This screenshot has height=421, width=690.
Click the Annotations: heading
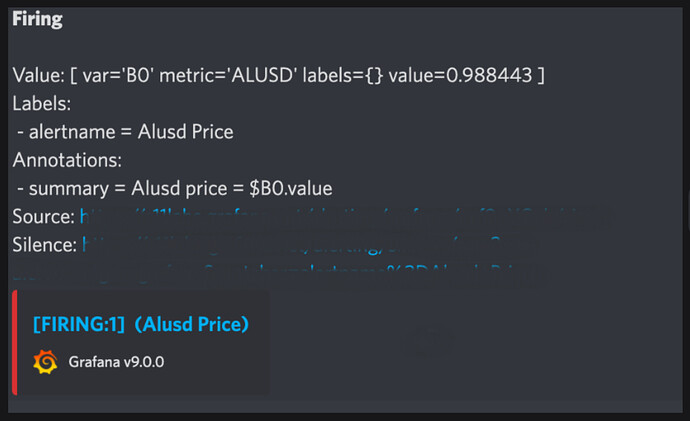(x=67, y=160)
